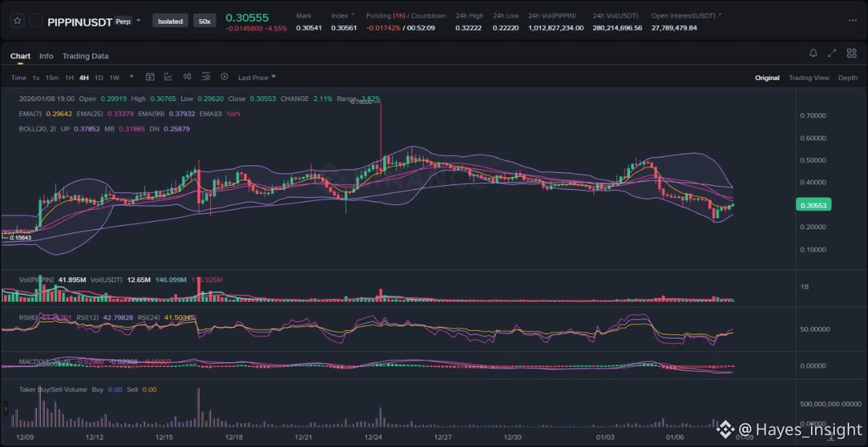Image resolution: width=868 pixels, height=447 pixels.
Task: Click the Funding (1h) / Countdown label
Action: (x=406, y=16)
